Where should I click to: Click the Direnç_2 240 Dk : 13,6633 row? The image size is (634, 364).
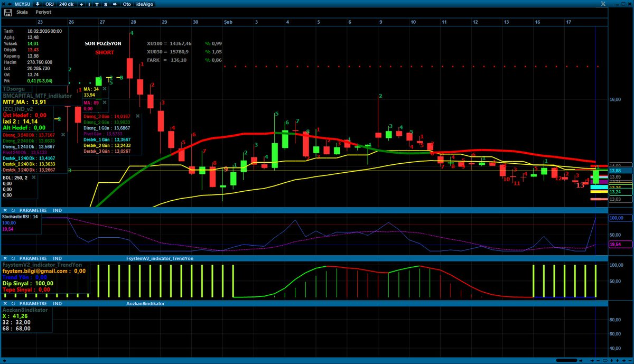[x=29, y=141]
